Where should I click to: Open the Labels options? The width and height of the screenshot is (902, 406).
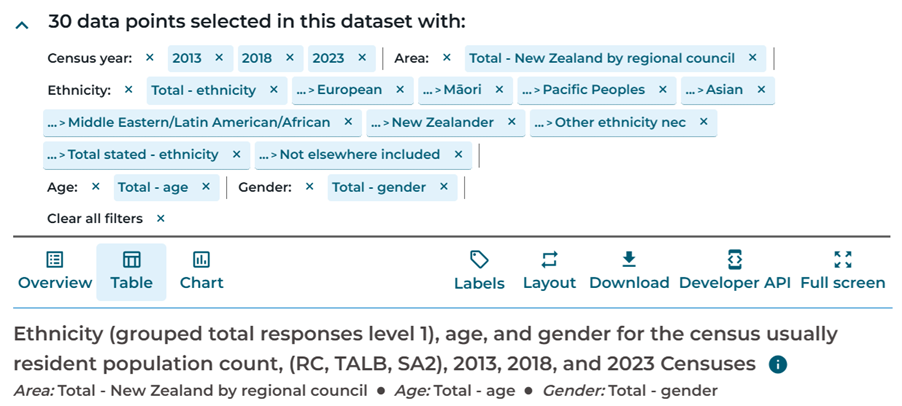[x=479, y=271]
